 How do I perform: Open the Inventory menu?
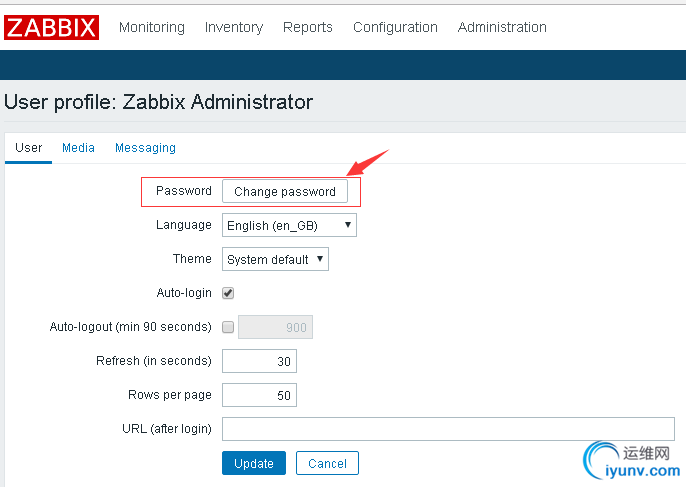(x=234, y=27)
